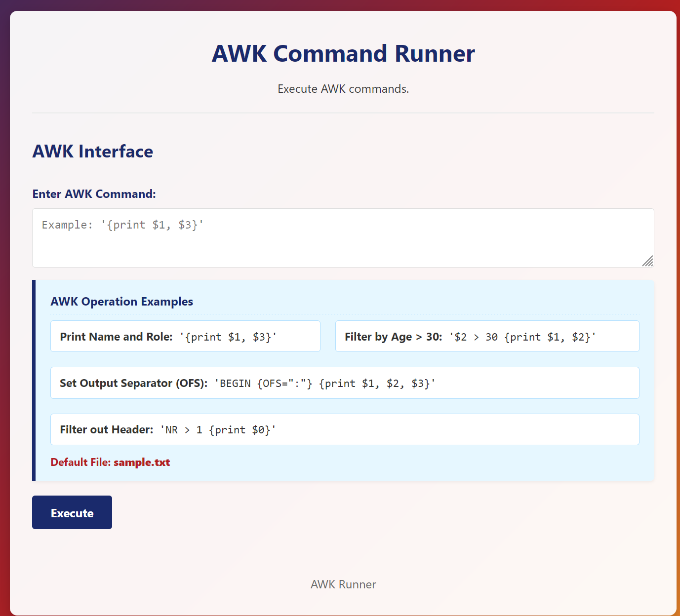Click the 'Execute AWK commands.' subtitle
680x616 pixels.
(343, 89)
